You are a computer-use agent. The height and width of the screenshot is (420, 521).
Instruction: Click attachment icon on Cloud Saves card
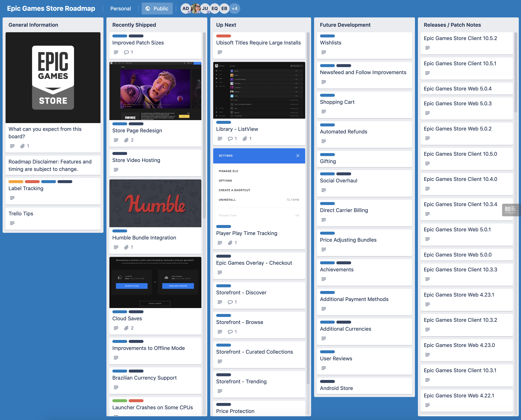pyautogui.click(x=126, y=328)
